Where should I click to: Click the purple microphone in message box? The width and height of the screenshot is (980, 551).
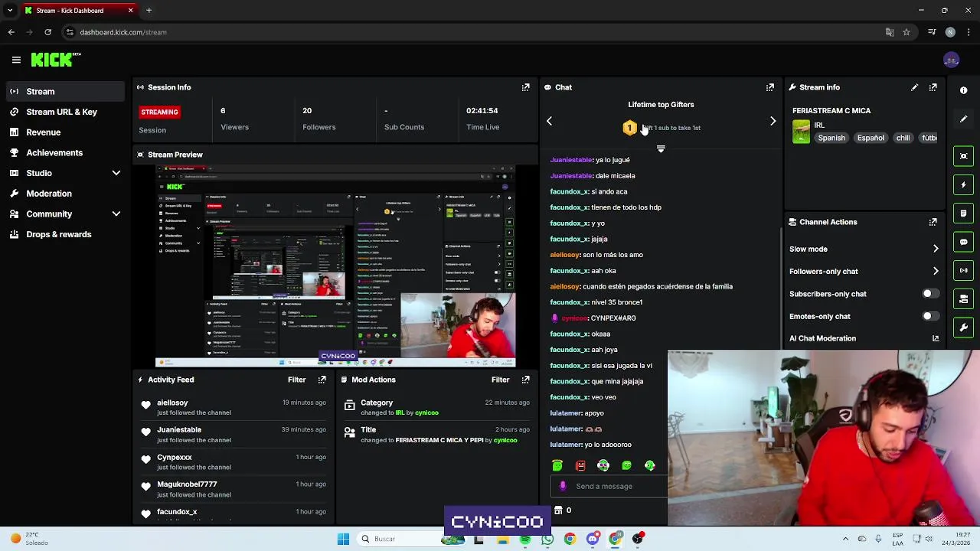pyautogui.click(x=563, y=486)
